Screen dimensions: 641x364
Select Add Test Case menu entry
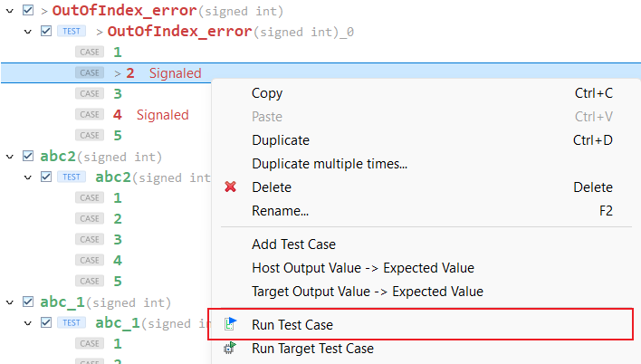pos(293,244)
